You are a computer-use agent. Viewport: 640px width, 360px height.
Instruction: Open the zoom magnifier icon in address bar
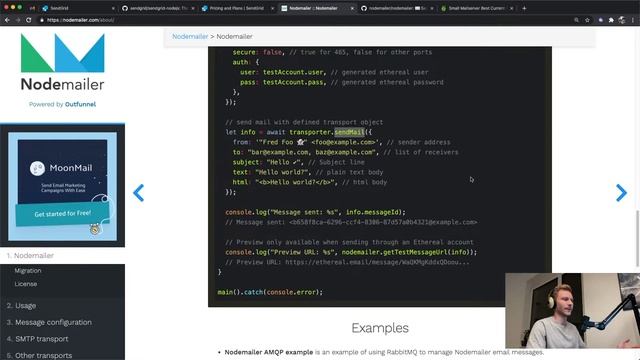pyautogui.click(x=576, y=20)
